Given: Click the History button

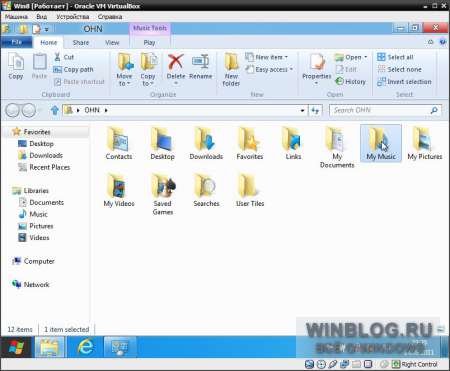Looking at the screenshot, I should (x=350, y=81).
